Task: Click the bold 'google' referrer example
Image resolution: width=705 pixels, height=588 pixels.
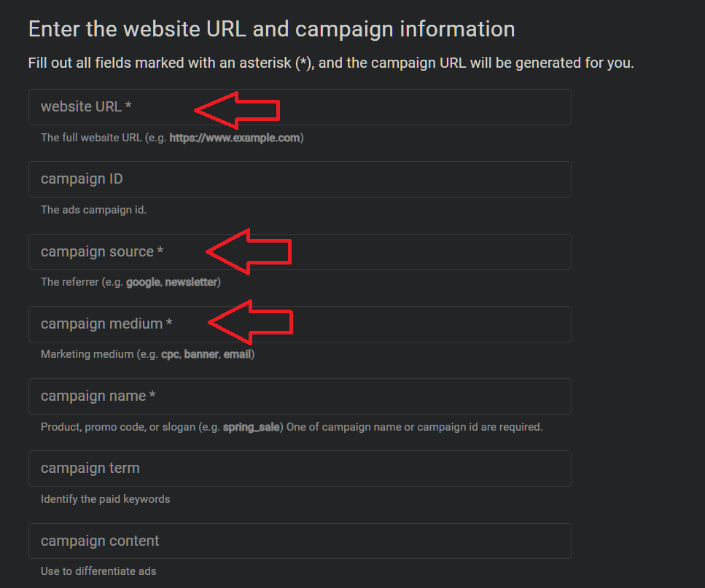Action: pos(143,282)
